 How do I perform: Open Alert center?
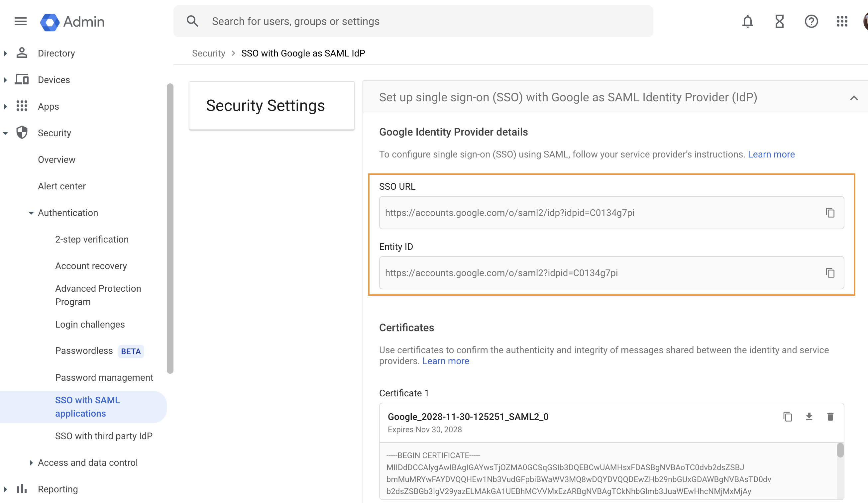click(x=62, y=186)
